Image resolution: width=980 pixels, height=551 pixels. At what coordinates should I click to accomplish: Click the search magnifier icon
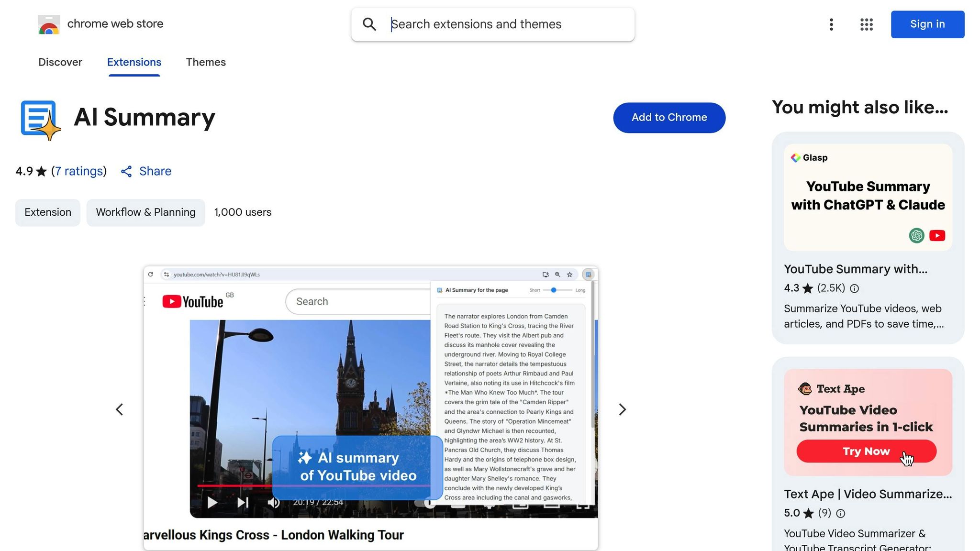(x=369, y=24)
